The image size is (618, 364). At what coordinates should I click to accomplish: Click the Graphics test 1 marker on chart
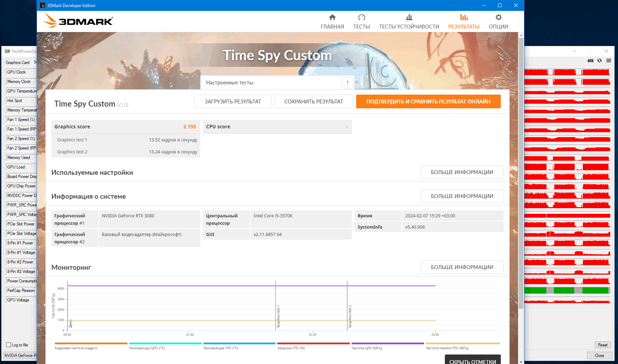[278, 317]
